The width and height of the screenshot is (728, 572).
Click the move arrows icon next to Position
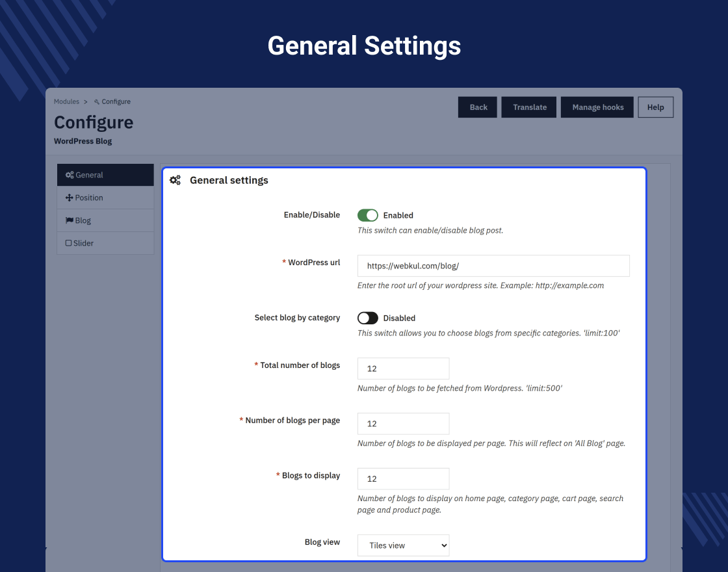tap(69, 198)
